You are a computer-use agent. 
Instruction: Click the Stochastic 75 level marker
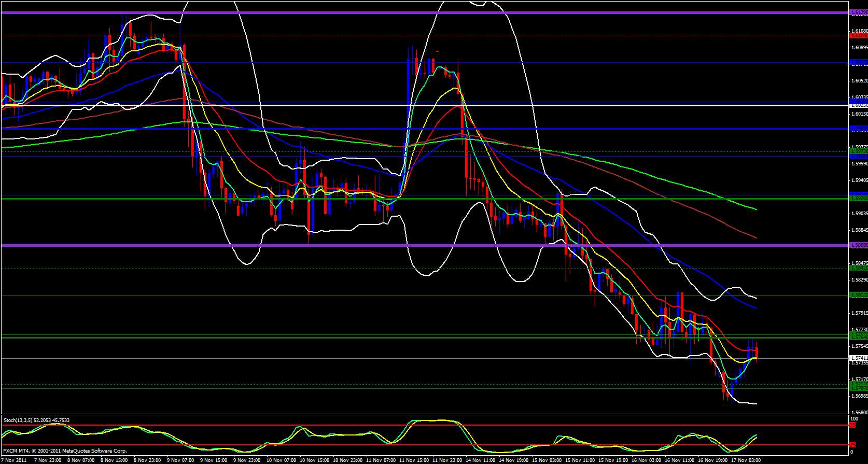click(852, 425)
